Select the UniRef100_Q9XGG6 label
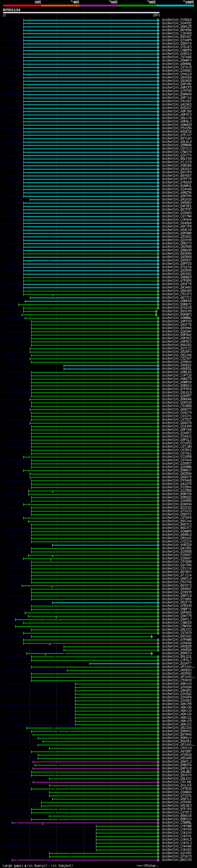 pos(177,78)
